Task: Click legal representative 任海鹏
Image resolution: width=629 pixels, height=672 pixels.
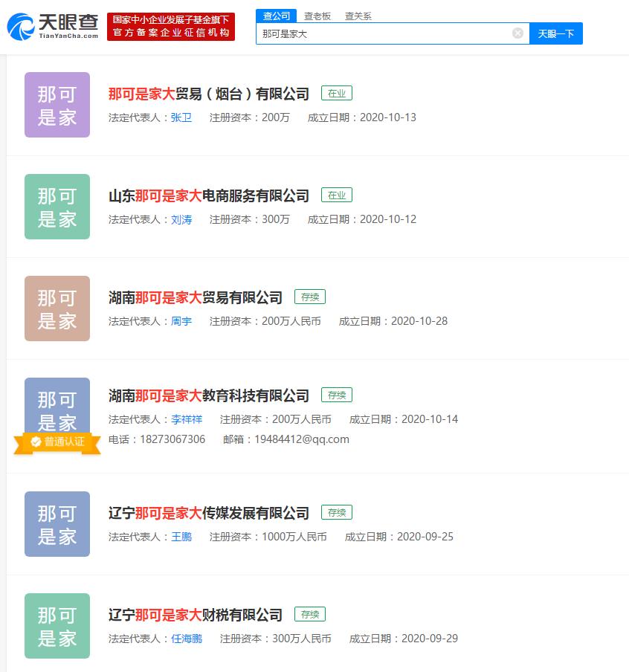Action: click(x=186, y=639)
